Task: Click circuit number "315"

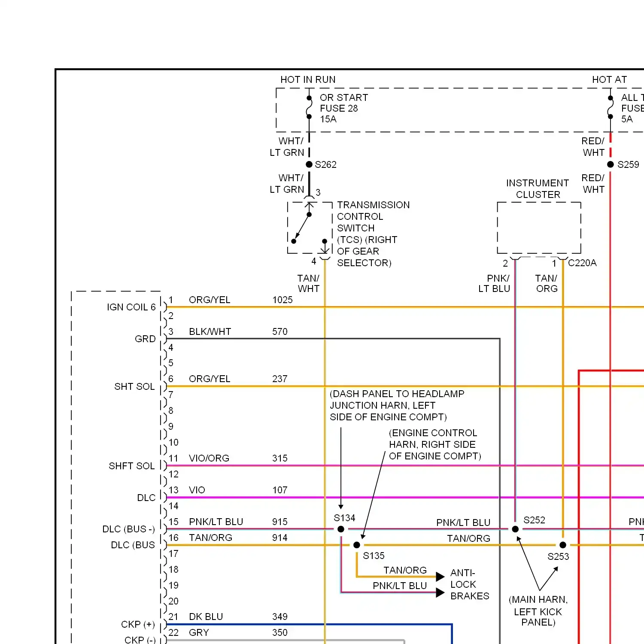Action: (x=280, y=458)
